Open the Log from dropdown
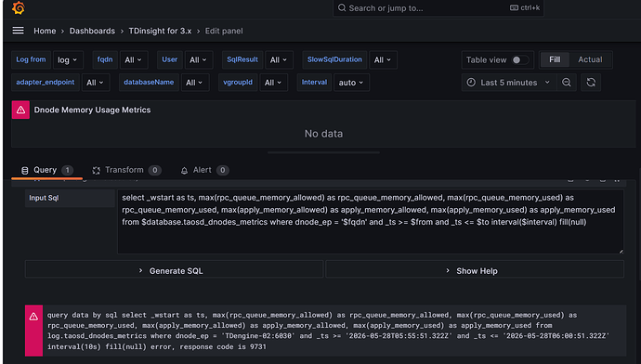This screenshot has height=364, width=641. [x=68, y=60]
